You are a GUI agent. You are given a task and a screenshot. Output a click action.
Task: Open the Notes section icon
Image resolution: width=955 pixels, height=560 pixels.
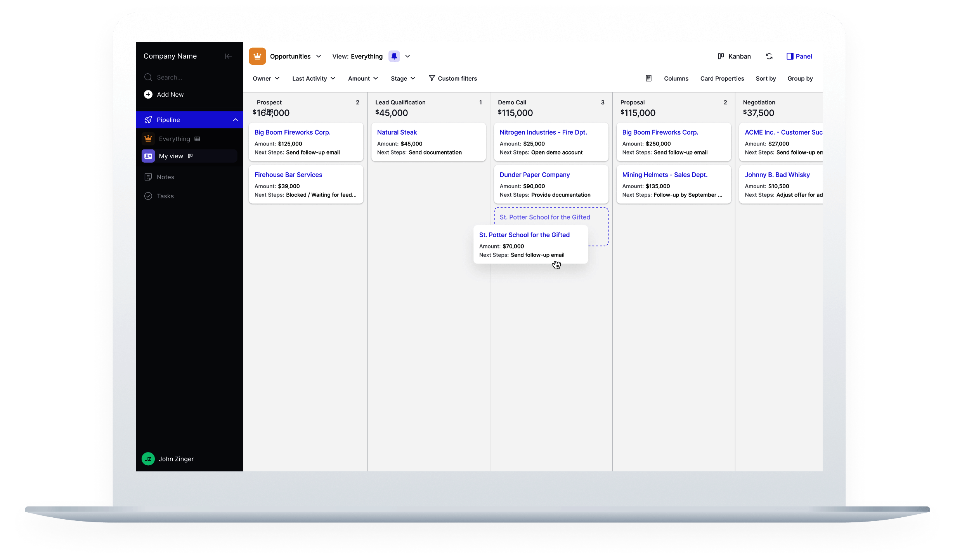pyautogui.click(x=148, y=177)
